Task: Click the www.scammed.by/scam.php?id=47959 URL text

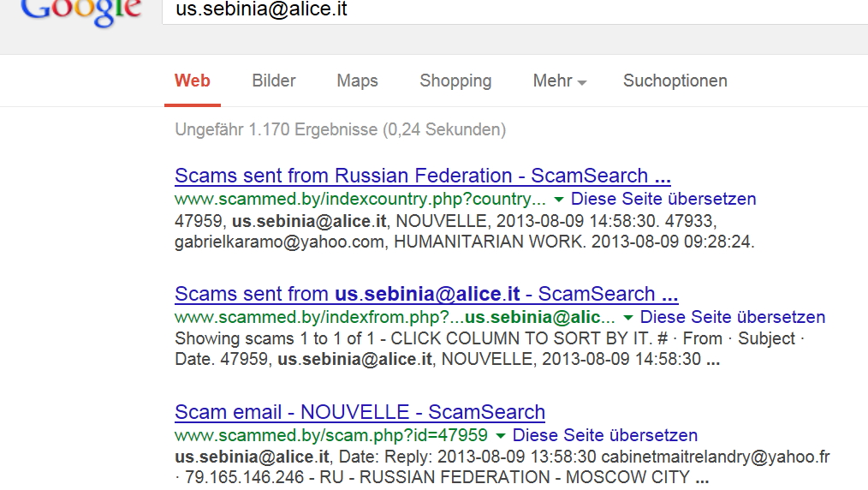Action: (x=331, y=435)
